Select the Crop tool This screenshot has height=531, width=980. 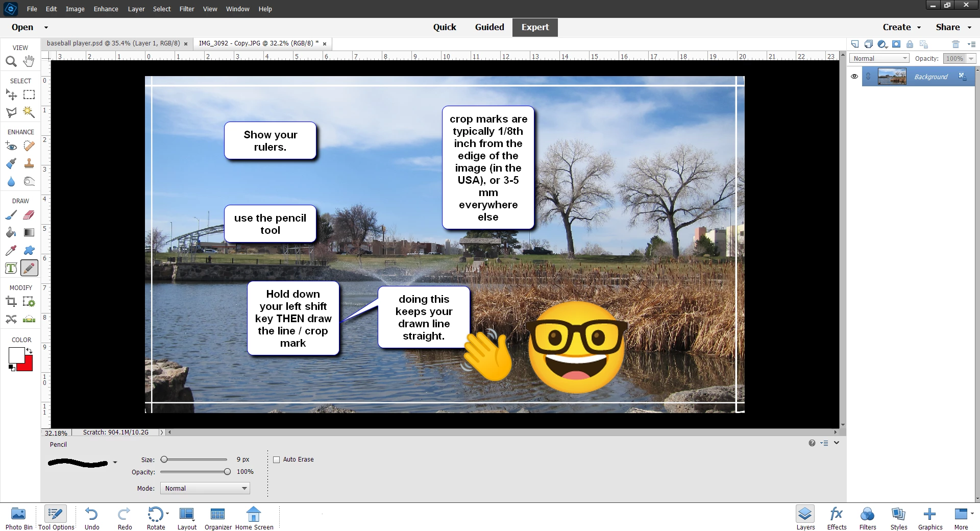[x=11, y=302]
